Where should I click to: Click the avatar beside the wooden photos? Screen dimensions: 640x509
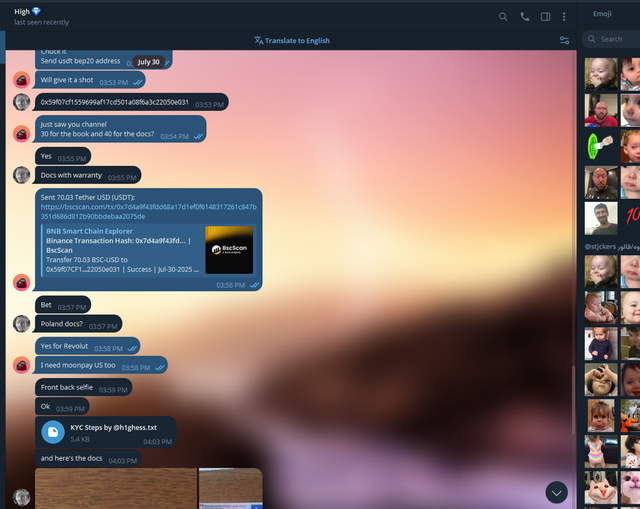coord(22,497)
